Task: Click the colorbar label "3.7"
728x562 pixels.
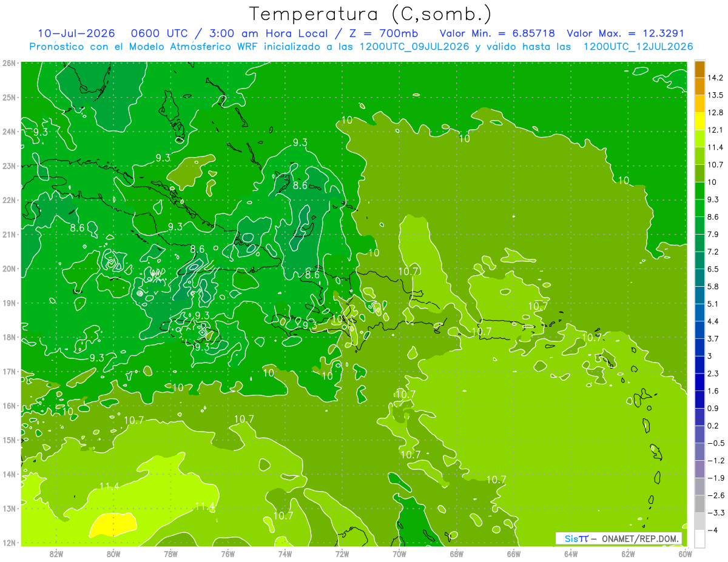Action: [x=713, y=338]
